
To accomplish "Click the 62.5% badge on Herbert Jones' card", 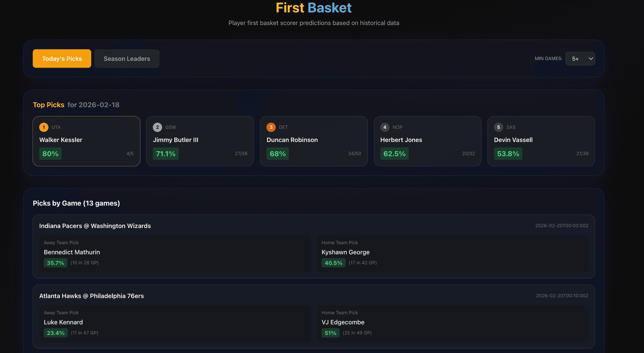I will (x=394, y=154).
